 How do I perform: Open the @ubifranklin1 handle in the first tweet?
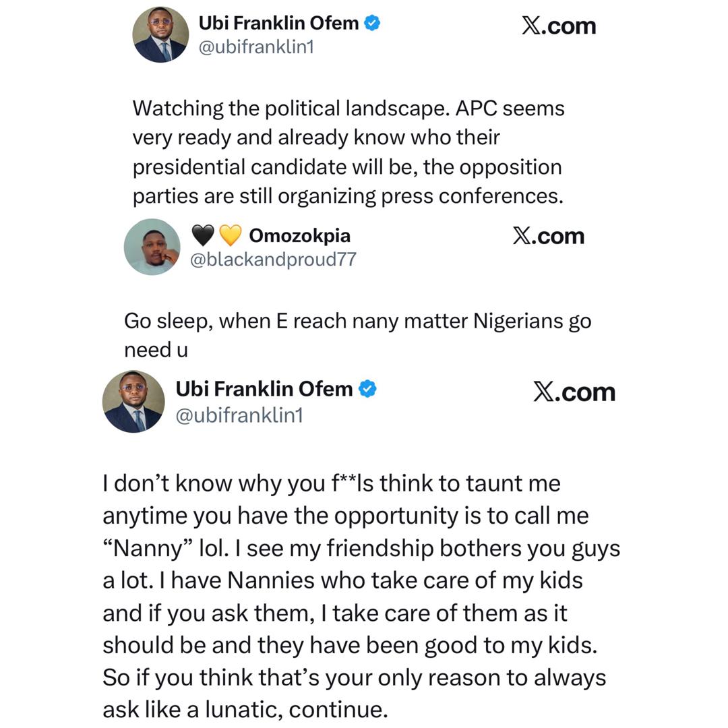[256, 47]
